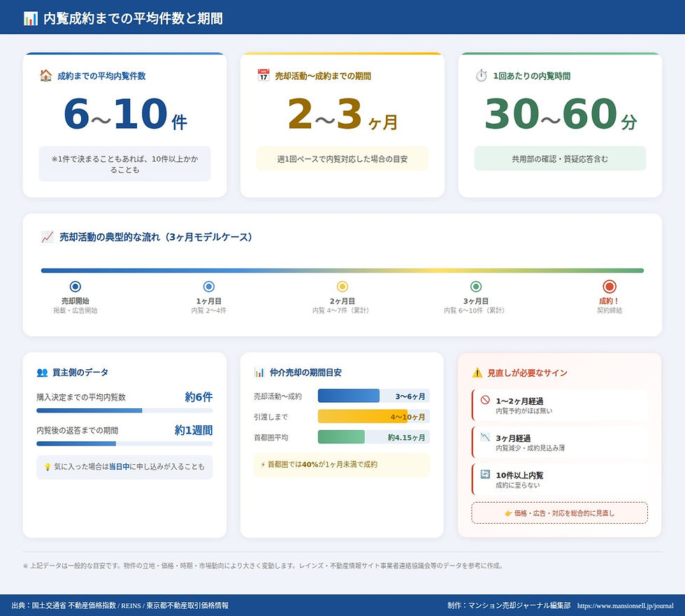
Task: Click the 購入決定までの平均内覧数 progress bar
Action: pyautogui.click(x=124, y=410)
